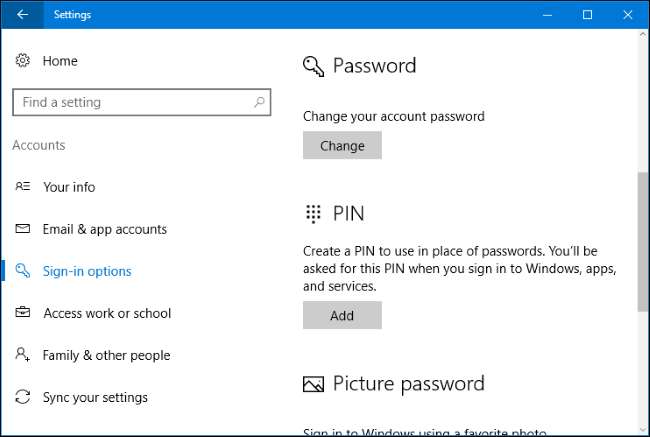Screen dimensions: 650x437
Task: Open Your info accounts page
Action: tap(69, 187)
